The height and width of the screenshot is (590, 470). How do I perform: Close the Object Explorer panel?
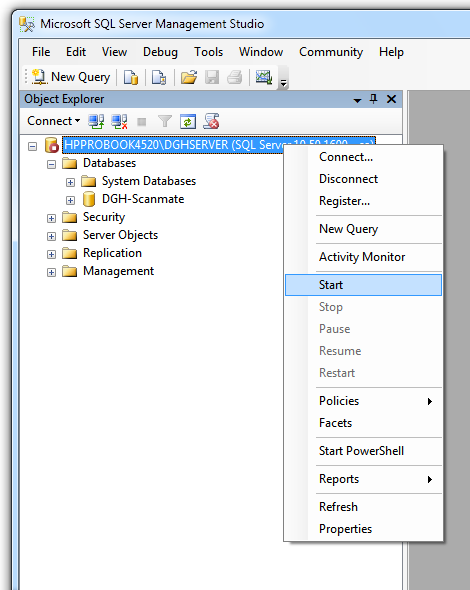[x=391, y=99]
